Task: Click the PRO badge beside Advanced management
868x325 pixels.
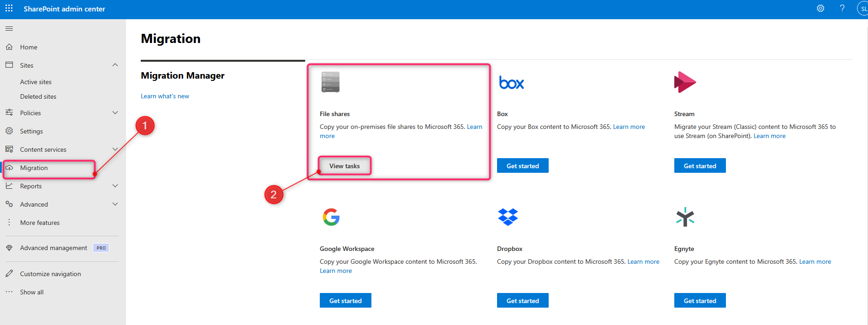Action: [x=101, y=248]
